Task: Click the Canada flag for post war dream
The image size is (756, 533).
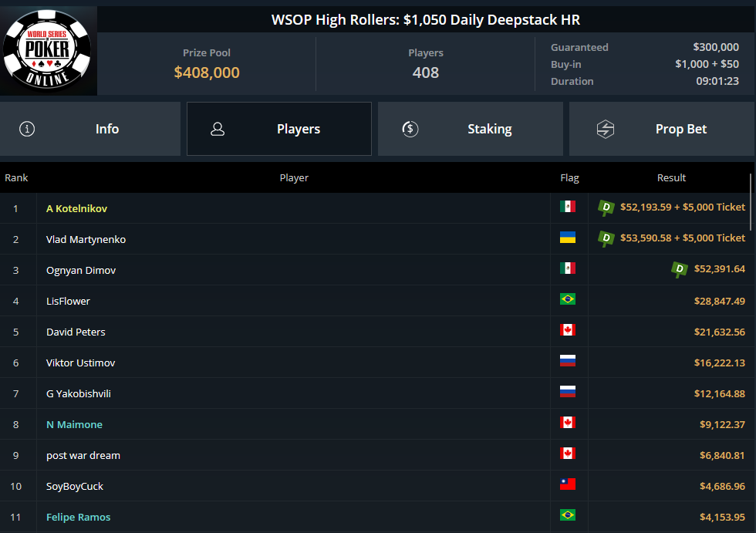Action: [x=568, y=454]
